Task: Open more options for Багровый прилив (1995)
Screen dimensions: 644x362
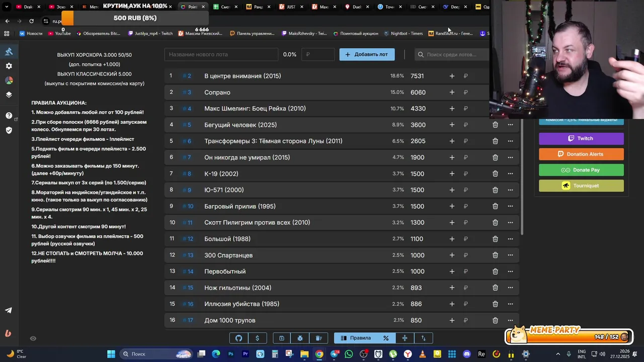Action: point(510,206)
